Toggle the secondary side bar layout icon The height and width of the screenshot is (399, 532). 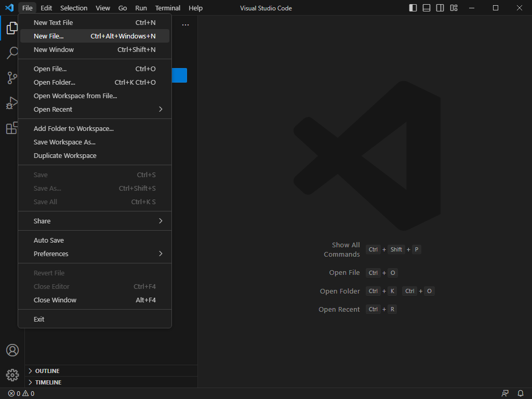click(x=440, y=8)
